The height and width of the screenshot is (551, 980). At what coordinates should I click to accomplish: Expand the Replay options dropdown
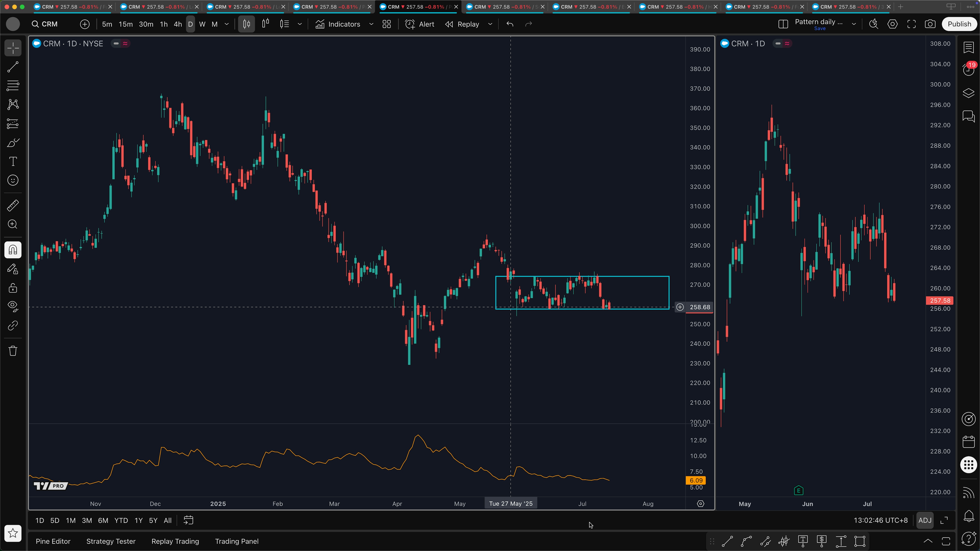[x=490, y=24]
